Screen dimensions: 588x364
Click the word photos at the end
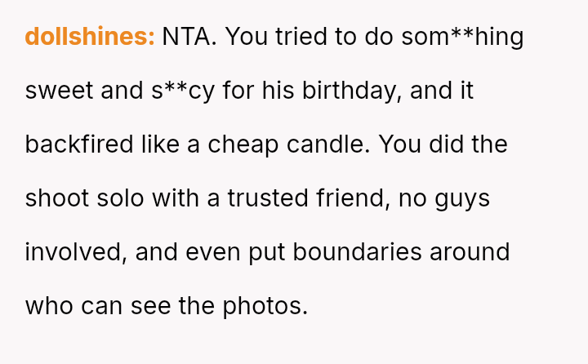coord(265,306)
